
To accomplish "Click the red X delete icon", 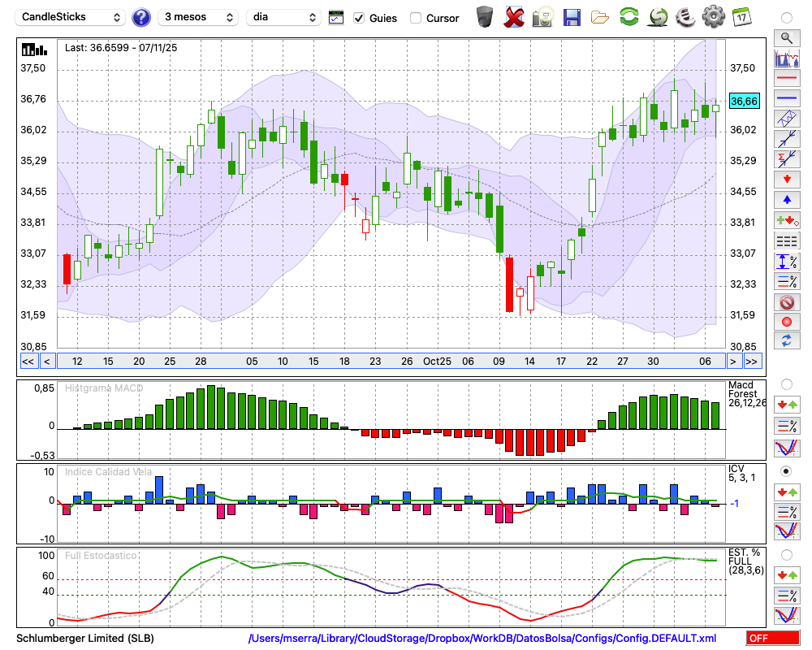I will pyautogui.click(x=514, y=17).
